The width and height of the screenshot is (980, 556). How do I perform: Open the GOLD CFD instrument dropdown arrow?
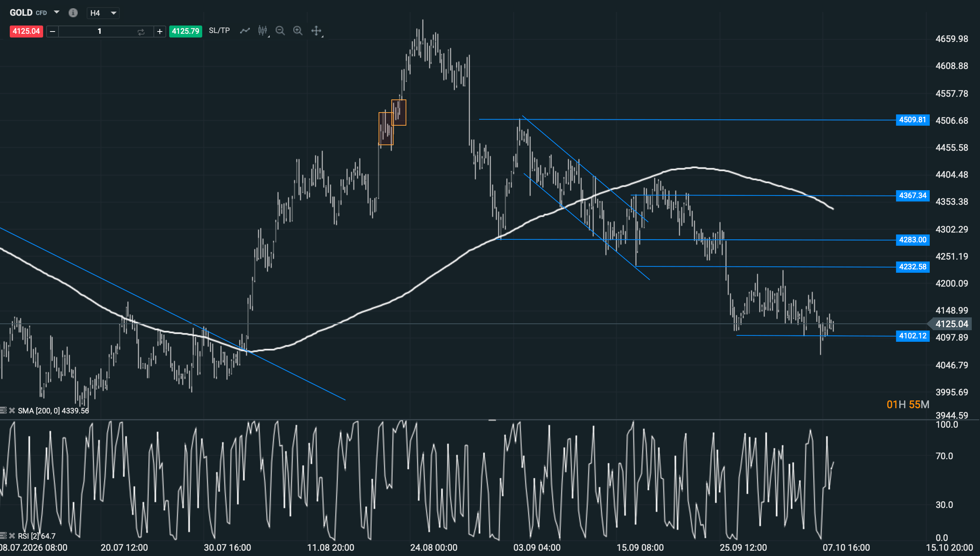[57, 12]
